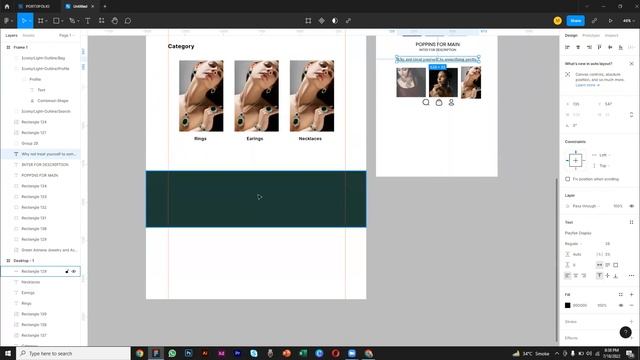Collapse the Frame 1 layer group
The image size is (640, 360).
8,47
